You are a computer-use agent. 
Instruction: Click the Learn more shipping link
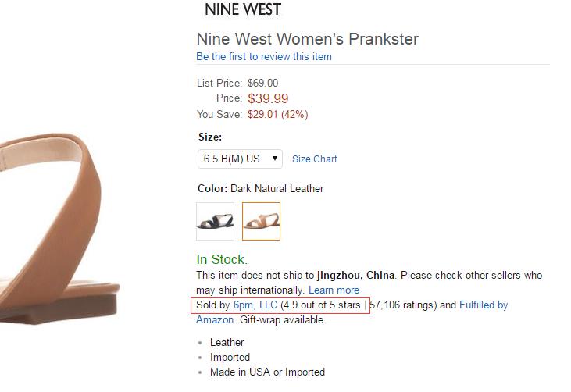[x=334, y=290]
